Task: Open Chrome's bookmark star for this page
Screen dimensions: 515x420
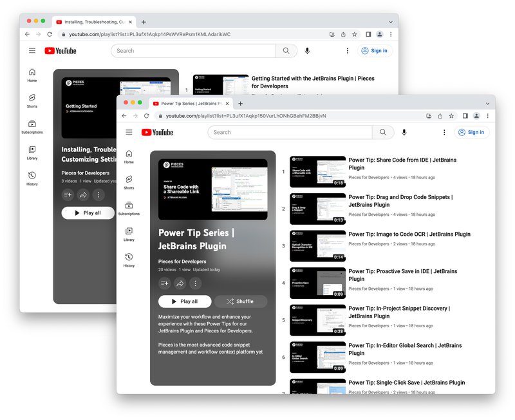Action: pyautogui.click(x=451, y=115)
